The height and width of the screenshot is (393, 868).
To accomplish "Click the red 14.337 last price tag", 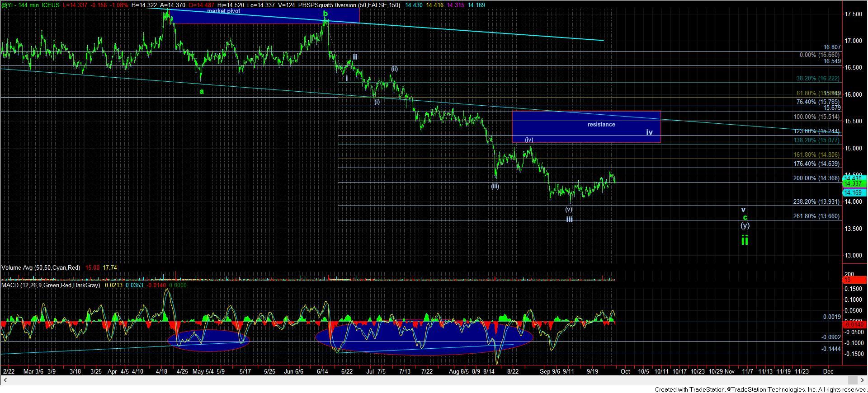I will [853, 184].
